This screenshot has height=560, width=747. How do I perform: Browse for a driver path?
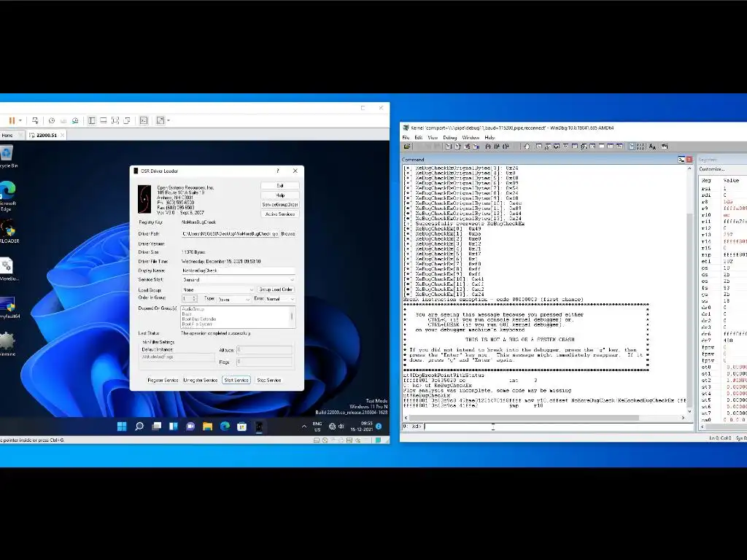288,234
